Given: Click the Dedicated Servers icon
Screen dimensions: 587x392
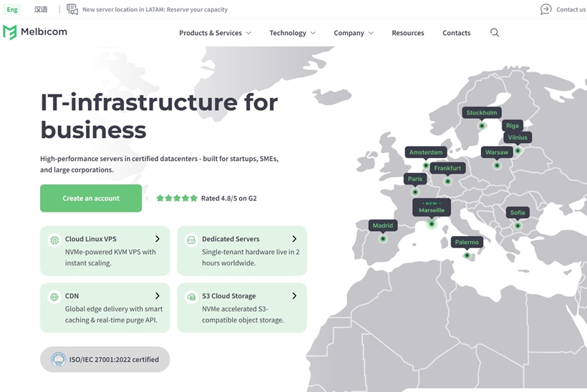Looking at the screenshot, I should coord(191,240).
